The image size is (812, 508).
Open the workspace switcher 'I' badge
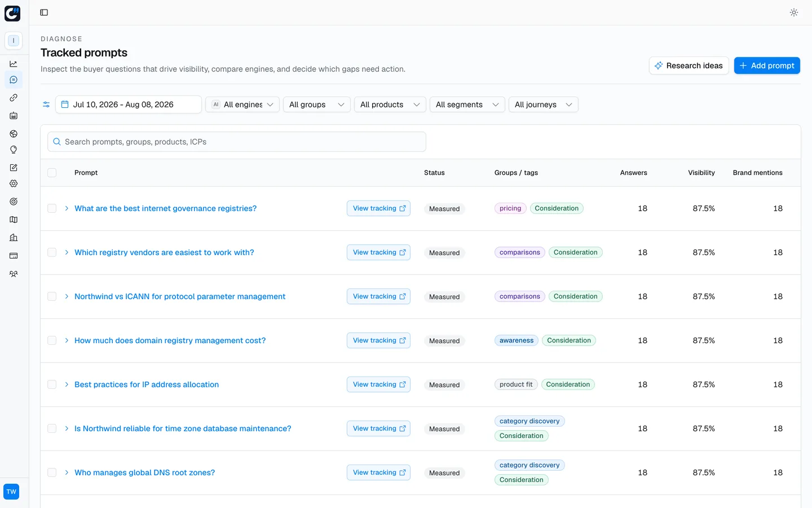pyautogui.click(x=14, y=41)
